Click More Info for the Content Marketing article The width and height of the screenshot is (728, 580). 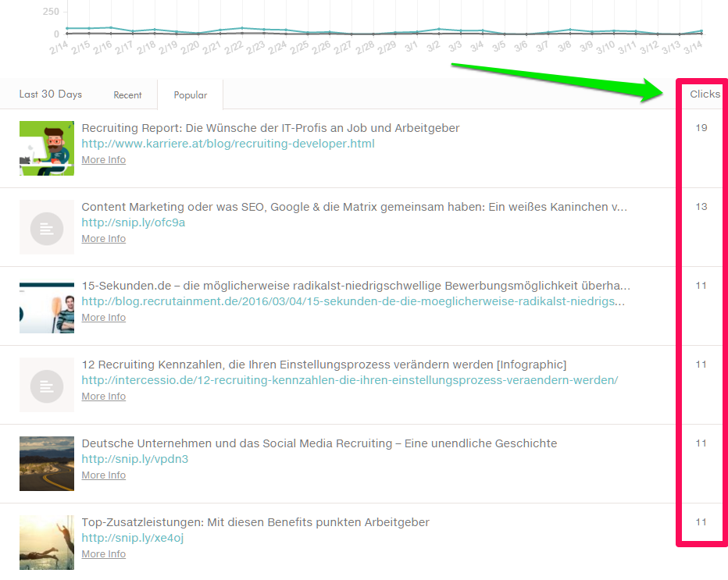(102, 238)
